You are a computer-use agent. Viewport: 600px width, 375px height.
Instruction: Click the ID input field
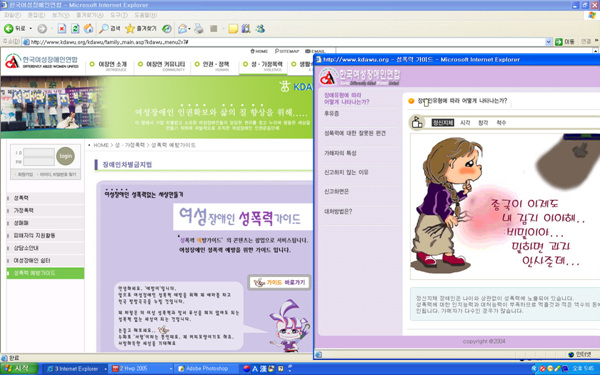coord(39,152)
